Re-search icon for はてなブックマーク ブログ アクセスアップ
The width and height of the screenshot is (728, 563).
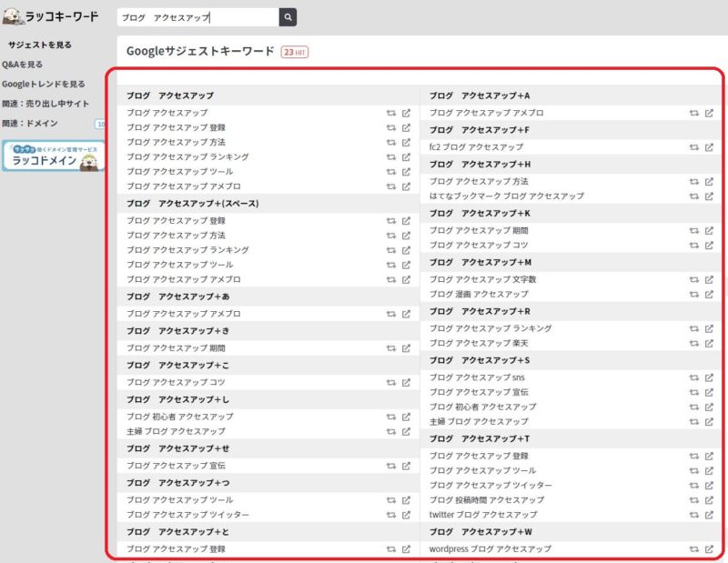pyautogui.click(x=693, y=196)
